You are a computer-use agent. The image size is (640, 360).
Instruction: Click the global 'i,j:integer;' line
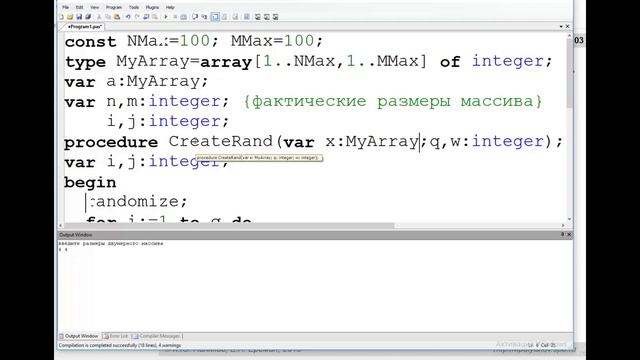click(x=168, y=121)
